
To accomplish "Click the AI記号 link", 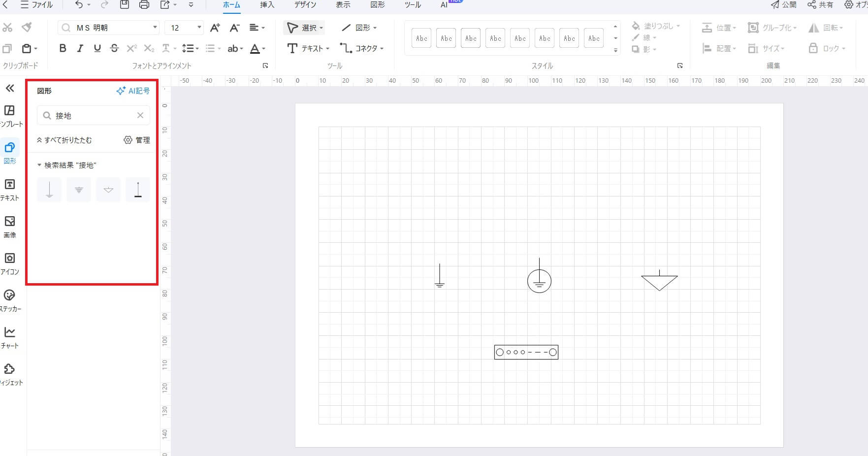I will pos(133,91).
